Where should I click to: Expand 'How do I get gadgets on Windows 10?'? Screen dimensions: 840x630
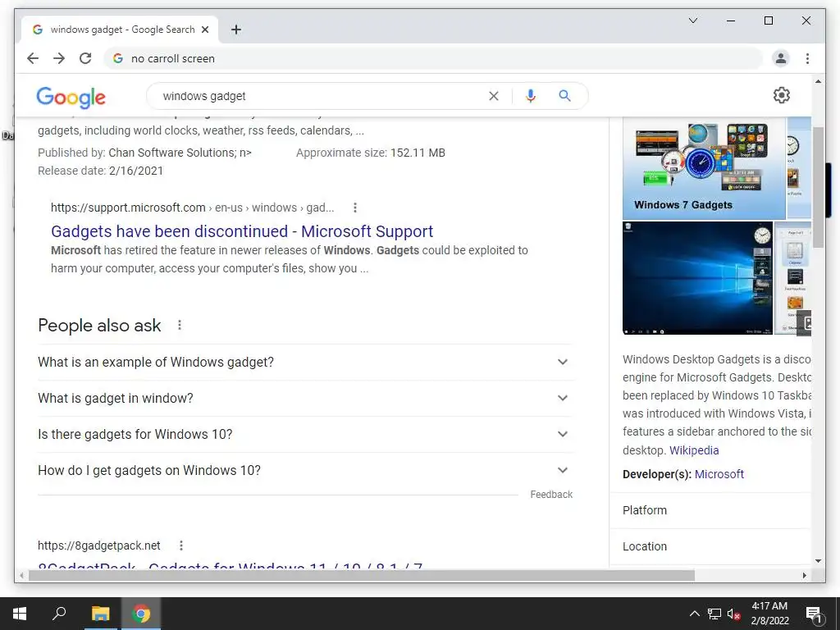click(x=304, y=470)
